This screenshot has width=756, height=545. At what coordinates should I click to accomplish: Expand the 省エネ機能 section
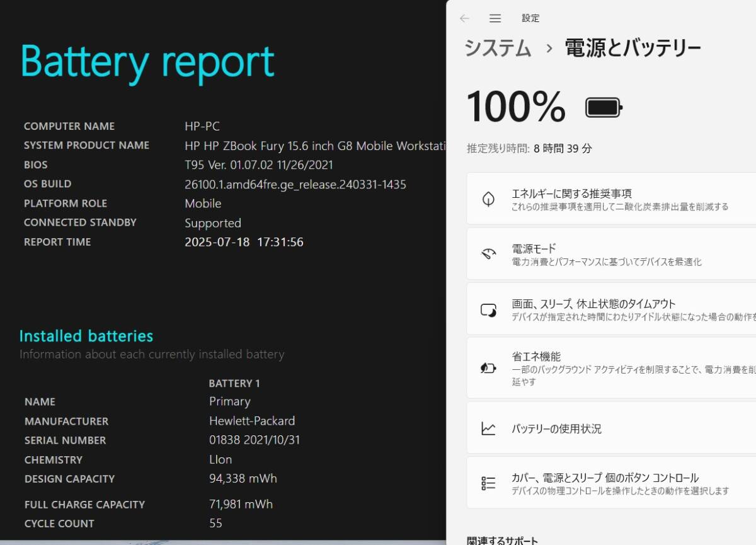pyautogui.click(x=611, y=368)
